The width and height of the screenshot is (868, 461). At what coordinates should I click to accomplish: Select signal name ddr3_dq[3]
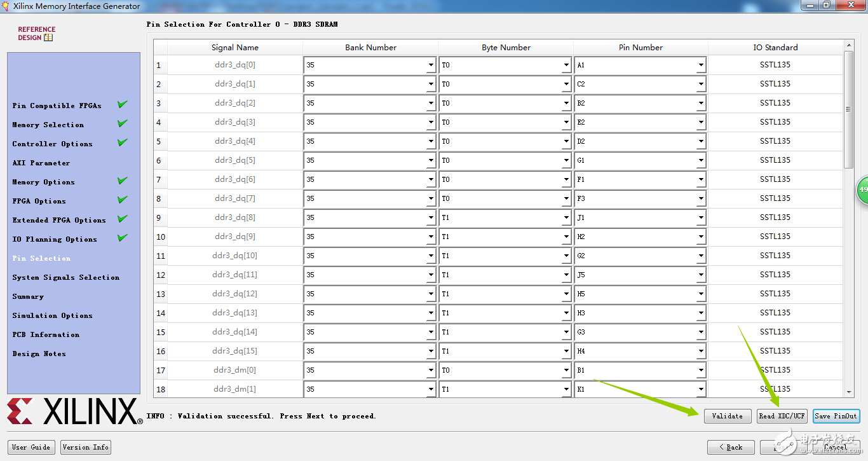click(x=235, y=122)
